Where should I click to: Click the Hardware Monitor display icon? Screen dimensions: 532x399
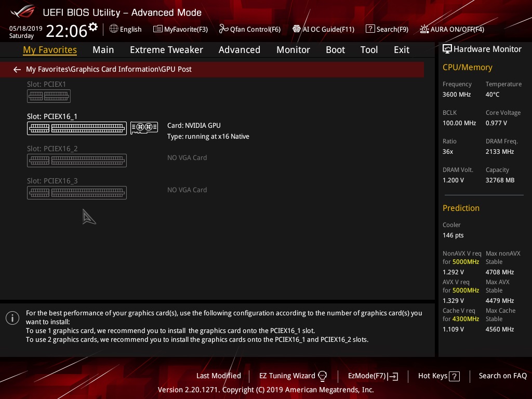click(447, 49)
